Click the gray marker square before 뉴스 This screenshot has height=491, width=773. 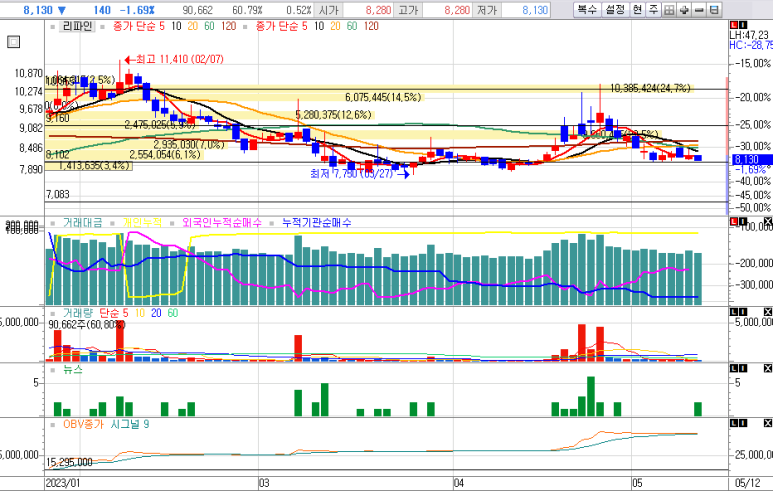click(x=52, y=370)
